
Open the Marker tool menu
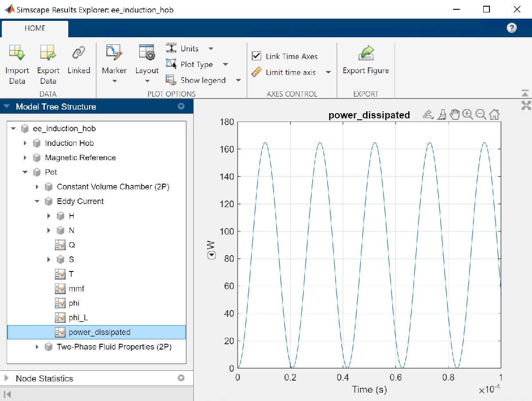[114, 71]
